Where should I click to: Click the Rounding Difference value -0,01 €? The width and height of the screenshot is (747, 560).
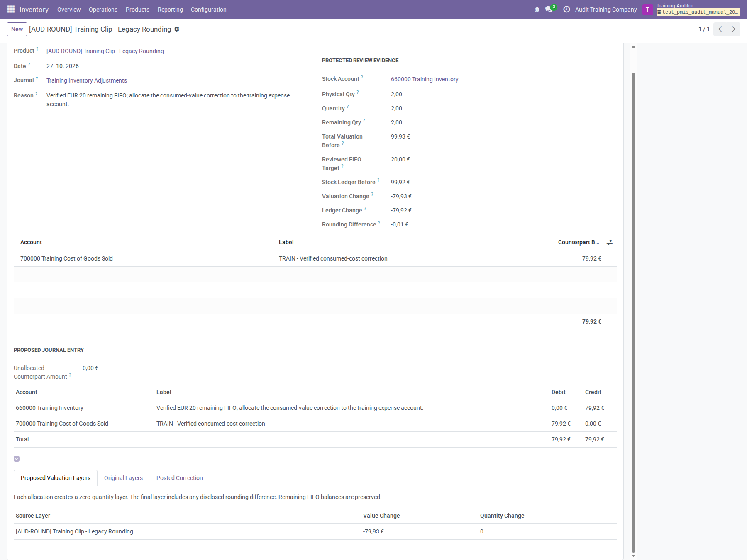pyautogui.click(x=400, y=224)
